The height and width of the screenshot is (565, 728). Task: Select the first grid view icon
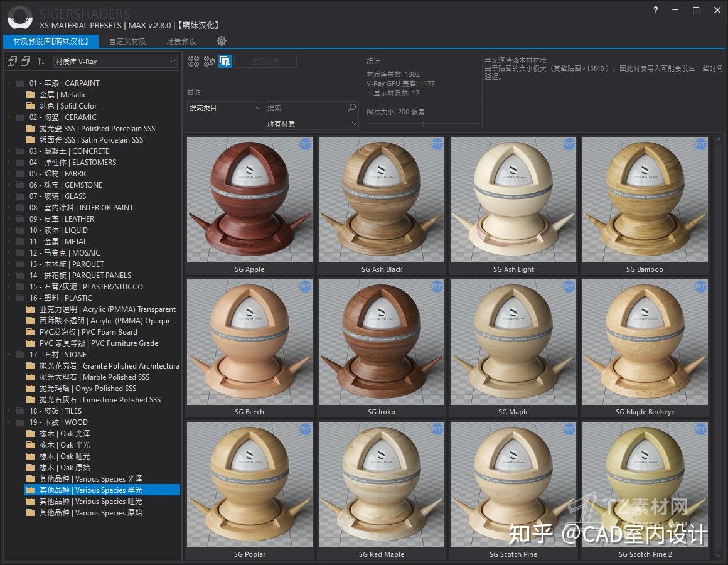click(x=193, y=61)
